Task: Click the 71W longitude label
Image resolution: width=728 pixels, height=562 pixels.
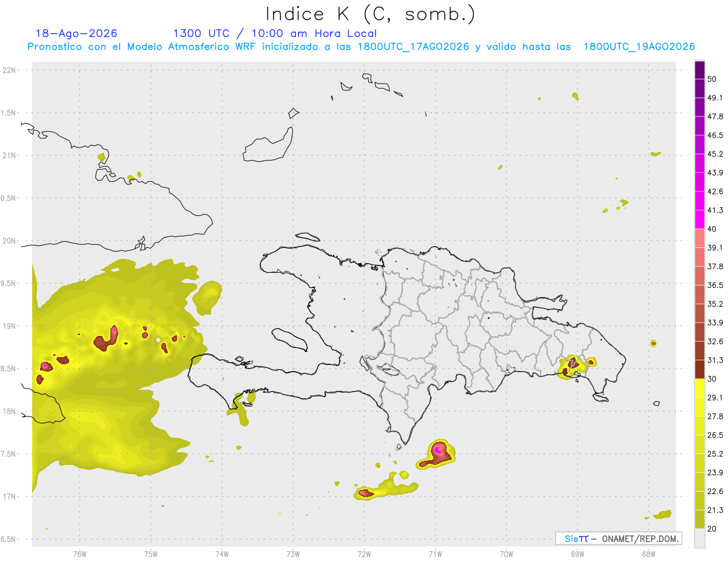Action: tap(435, 554)
